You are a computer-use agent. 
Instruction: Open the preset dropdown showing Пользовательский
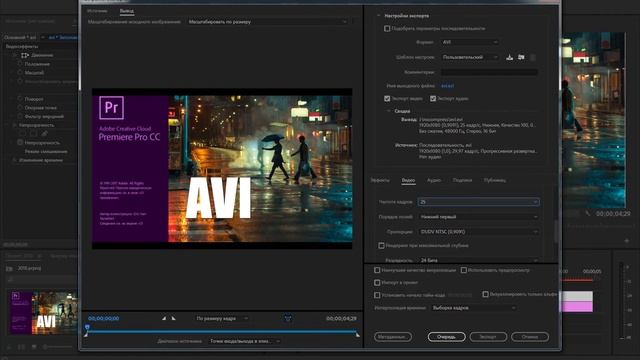(470, 57)
